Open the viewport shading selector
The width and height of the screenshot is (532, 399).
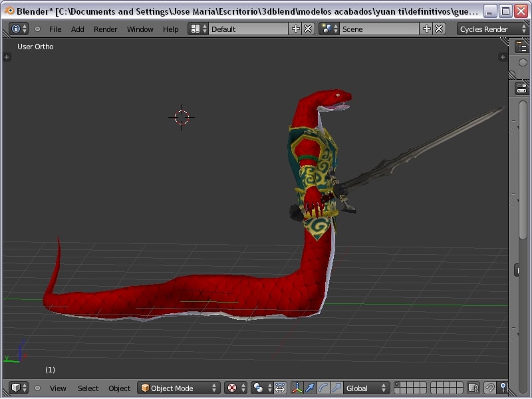[235, 388]
